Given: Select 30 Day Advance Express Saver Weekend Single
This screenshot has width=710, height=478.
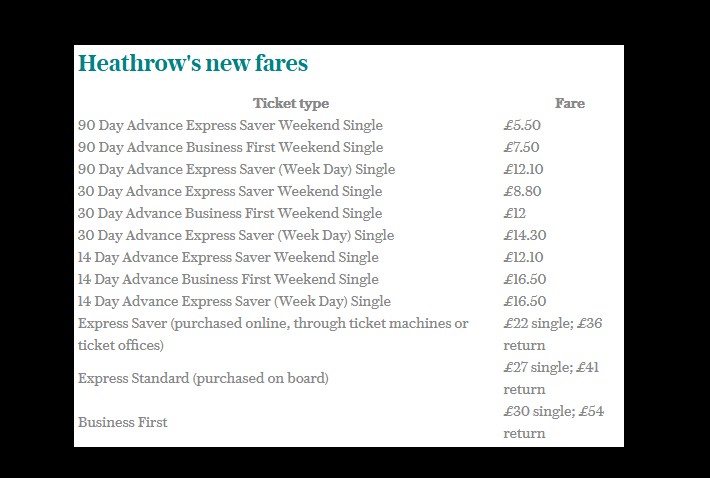Looking at the screenshot, I should 230,191.
